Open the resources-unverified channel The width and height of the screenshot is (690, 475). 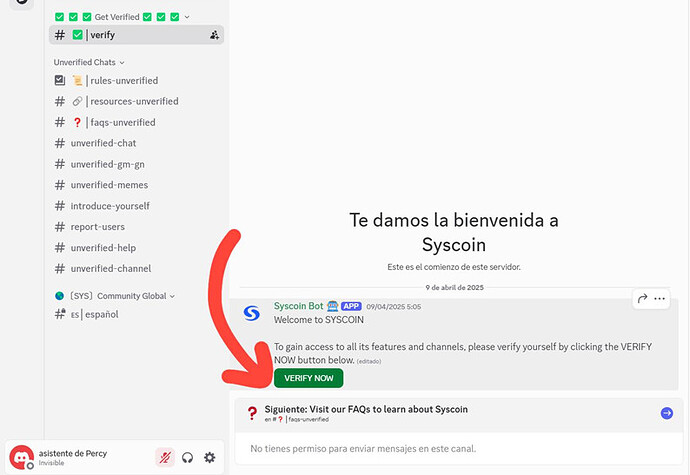[136, 101]
